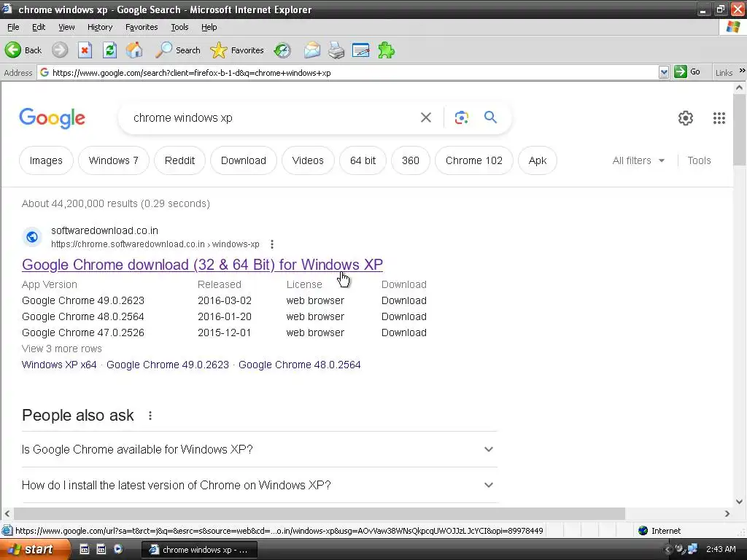
Task: Select the Reddit filter chip
Action: [x=179, y=160]
